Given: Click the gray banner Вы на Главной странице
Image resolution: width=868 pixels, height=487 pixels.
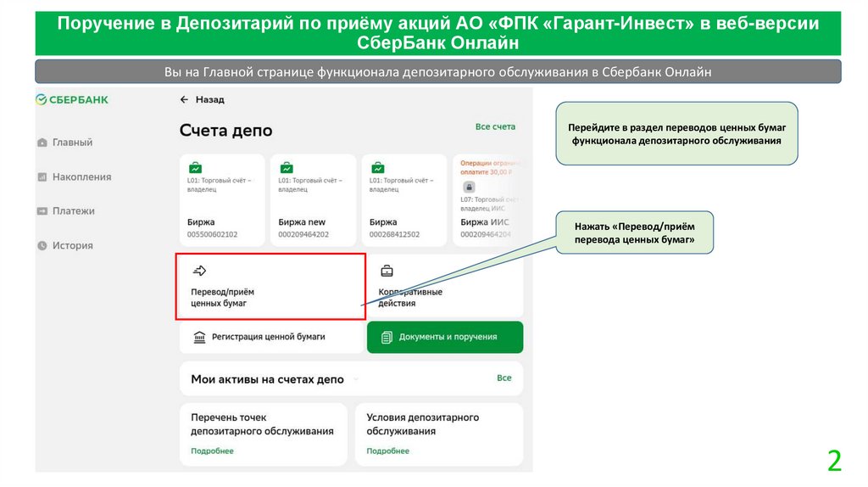Looking at the screenshot, I should (438, 72).
